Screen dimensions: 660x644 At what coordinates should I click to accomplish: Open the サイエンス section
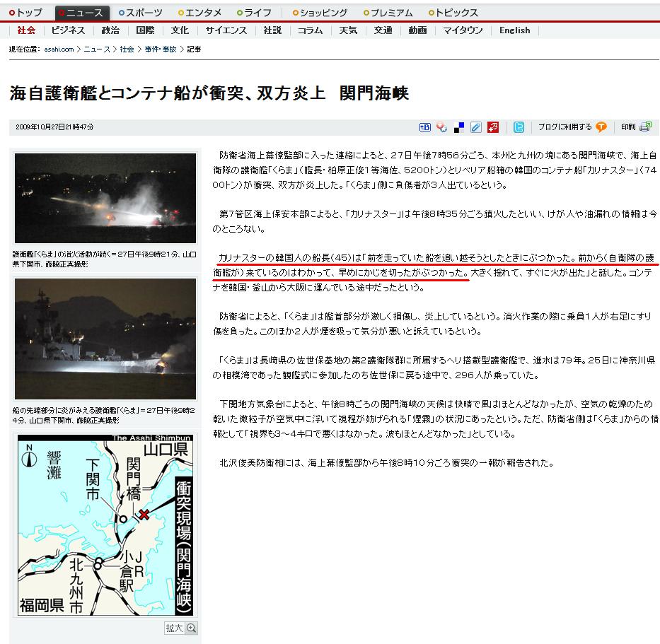[226, 30]
